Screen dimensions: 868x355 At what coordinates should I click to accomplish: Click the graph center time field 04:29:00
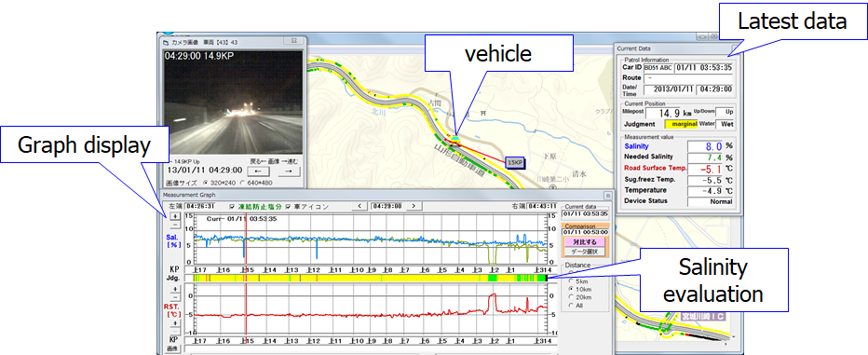387,206
